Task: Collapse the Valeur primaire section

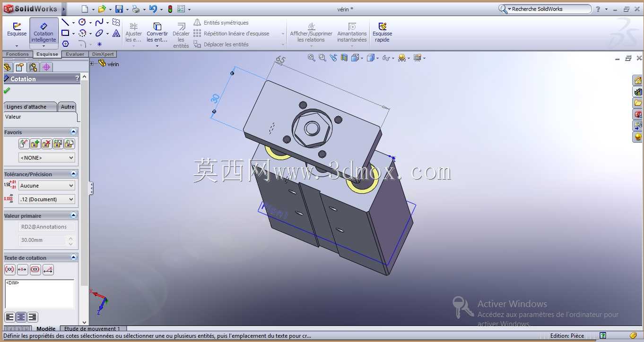Action: [x=73, y=215]
